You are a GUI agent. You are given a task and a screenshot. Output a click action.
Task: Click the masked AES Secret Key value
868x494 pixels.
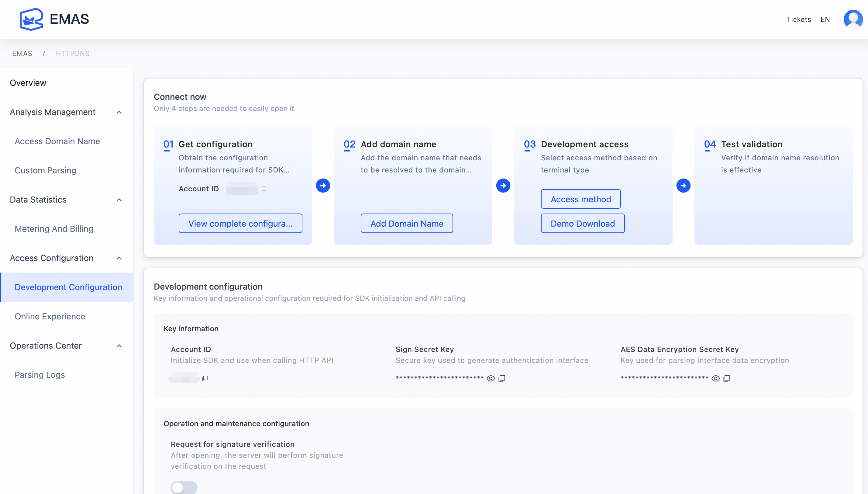[x=664, y=378]
